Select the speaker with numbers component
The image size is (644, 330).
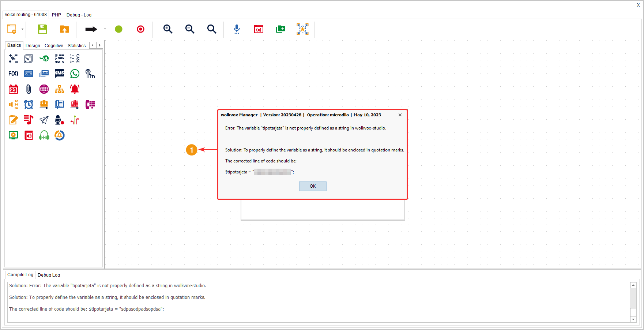[x=13, y=104]
